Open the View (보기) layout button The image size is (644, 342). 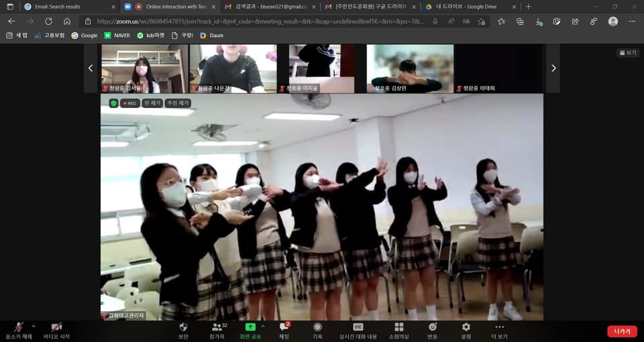627,52
